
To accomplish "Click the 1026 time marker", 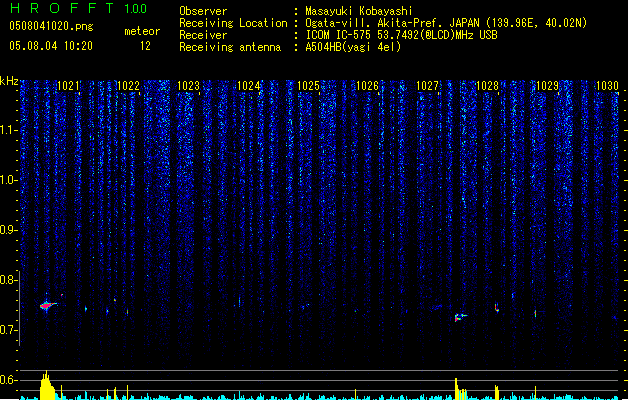I will pyautogui.click(x=367, y=86).
